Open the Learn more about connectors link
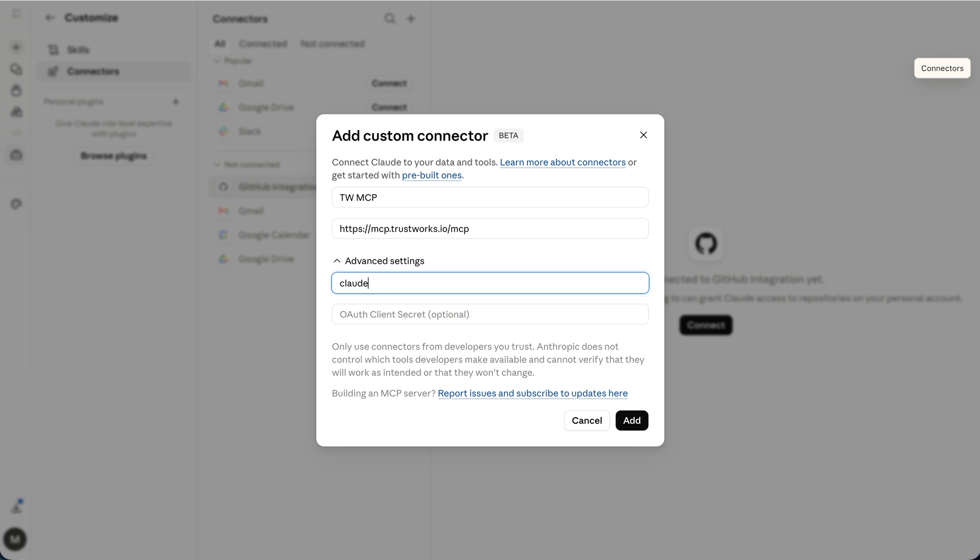This screenshot has height=560, width=980. pyautogui.click(x=563, y=162)
